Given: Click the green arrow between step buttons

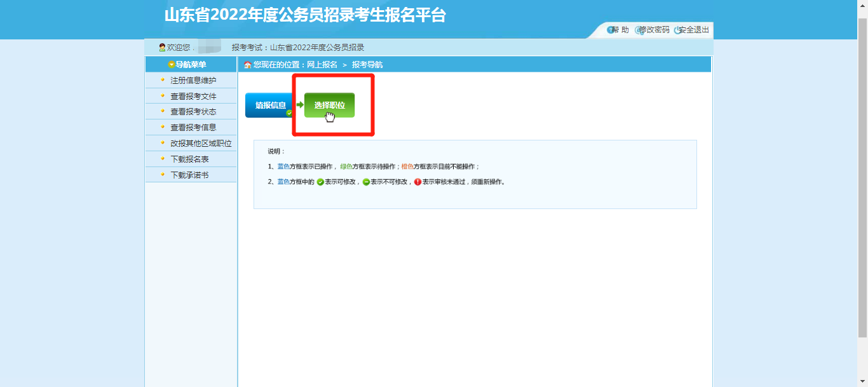Looking at the screenshot, I should pos(300,105).
